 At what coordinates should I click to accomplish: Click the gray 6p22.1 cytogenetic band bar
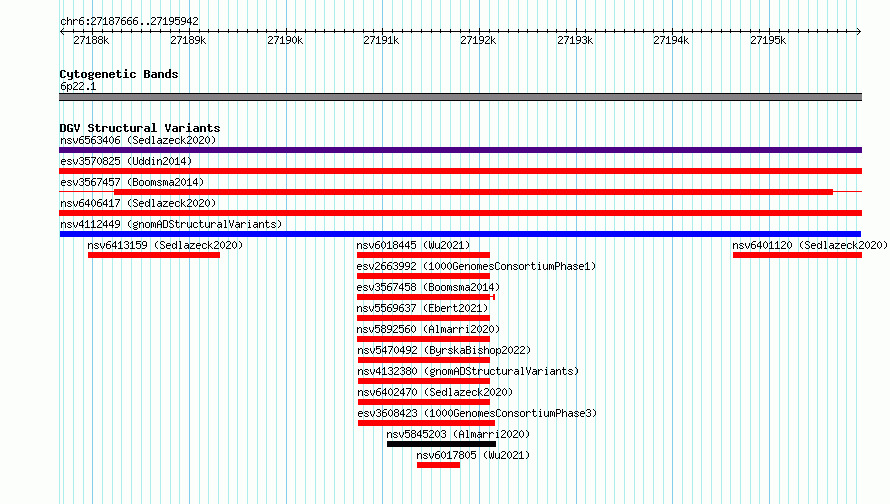click(x=460, y=97)
